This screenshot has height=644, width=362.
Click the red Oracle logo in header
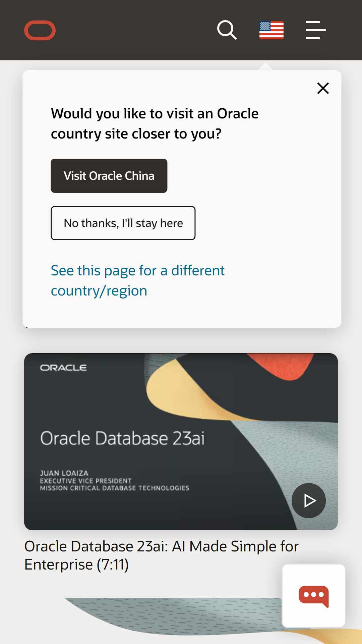[40, 30]
